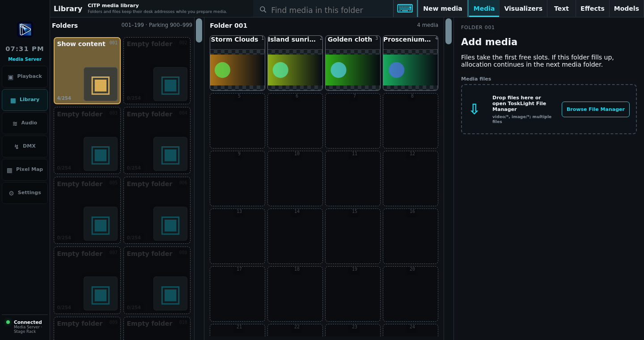Open empty folder 005

pos(87,210)
